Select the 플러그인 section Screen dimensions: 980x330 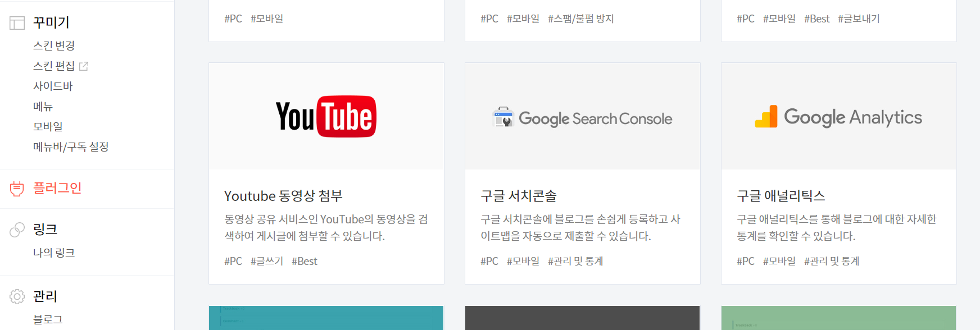(57, 188)
